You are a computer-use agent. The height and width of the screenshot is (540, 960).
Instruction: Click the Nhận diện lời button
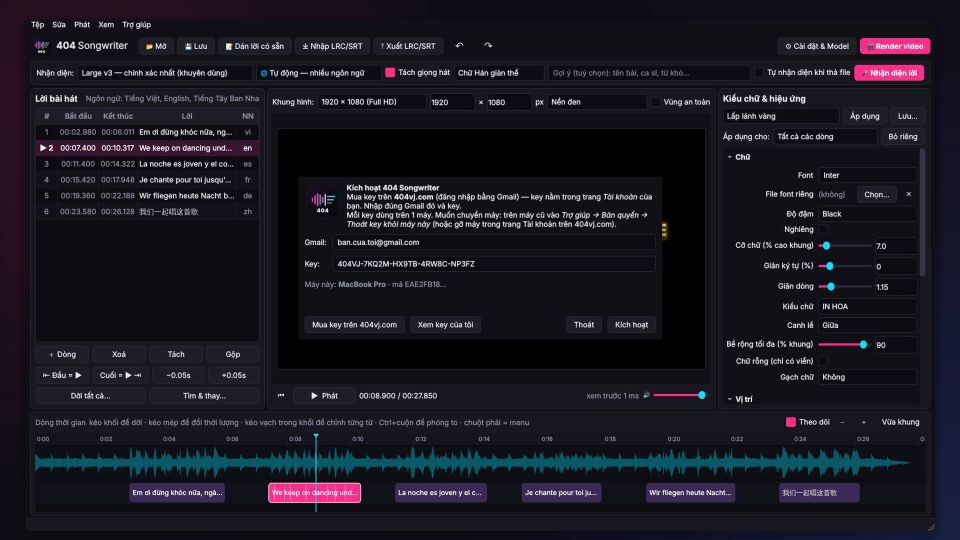point(889,73)
